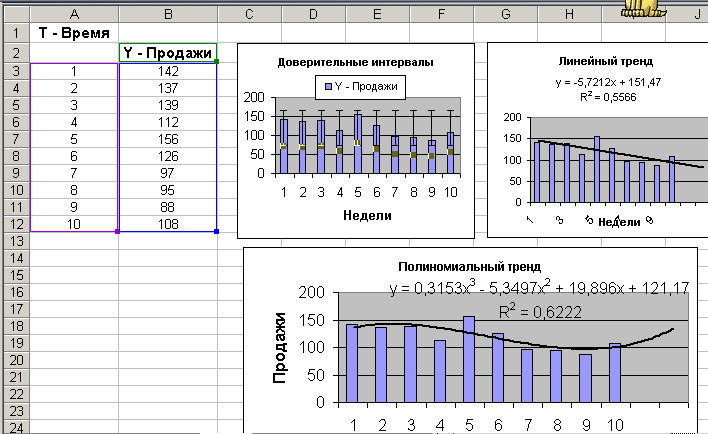Select column J header
Image resolution: width=708 pixels, height=434 pixels.
[696, 15]
